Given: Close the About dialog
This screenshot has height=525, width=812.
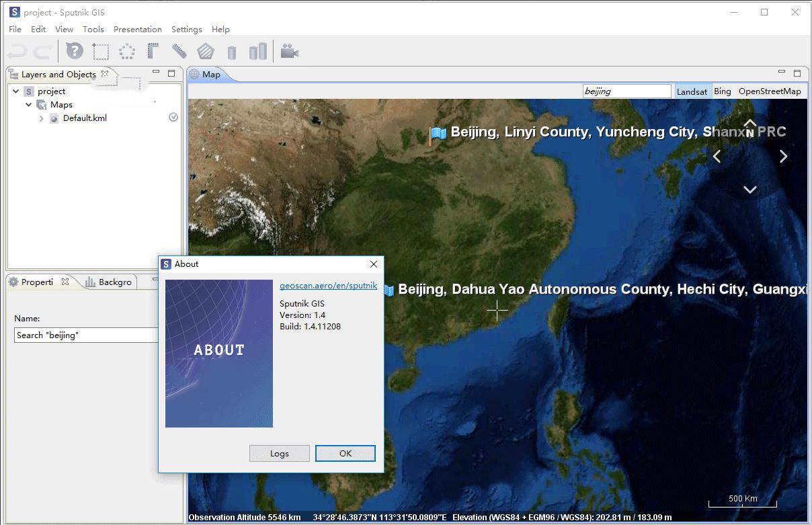Looking at the screenshot, I should [x=374, y=264].
